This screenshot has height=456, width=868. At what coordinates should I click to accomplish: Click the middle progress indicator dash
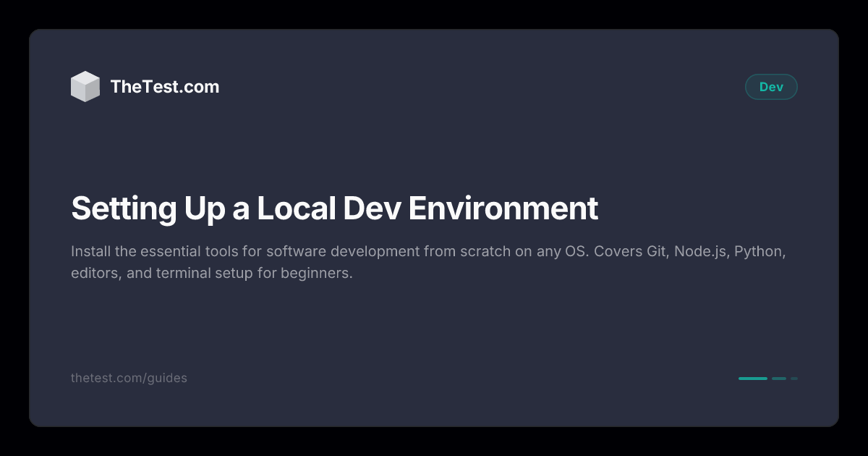click(x=779, y=379)
